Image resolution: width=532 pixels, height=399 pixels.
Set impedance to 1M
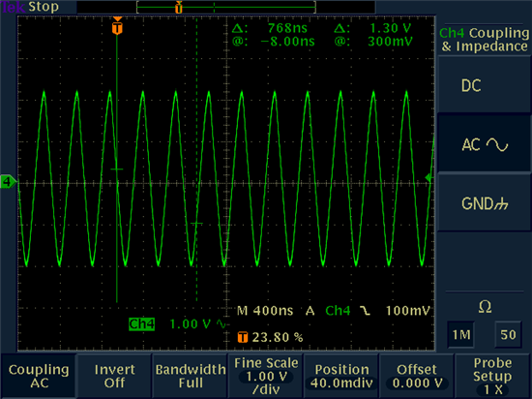click(x=461, y=335)
